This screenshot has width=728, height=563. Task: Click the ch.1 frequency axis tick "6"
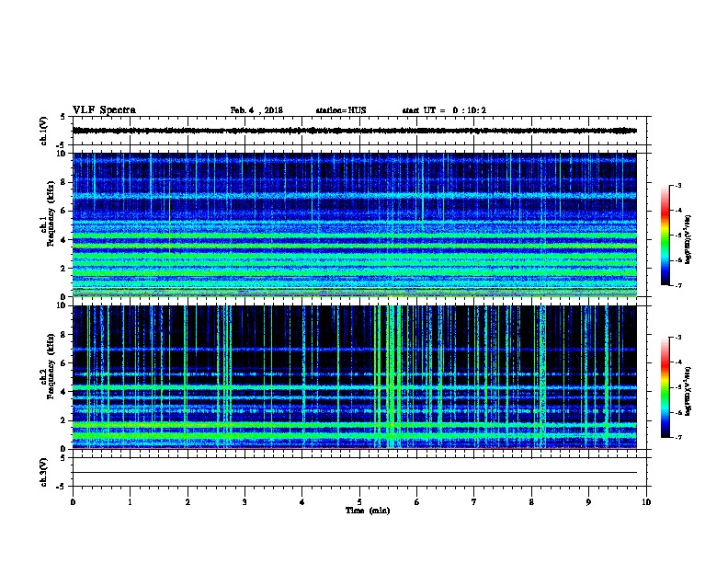[63, 211]
